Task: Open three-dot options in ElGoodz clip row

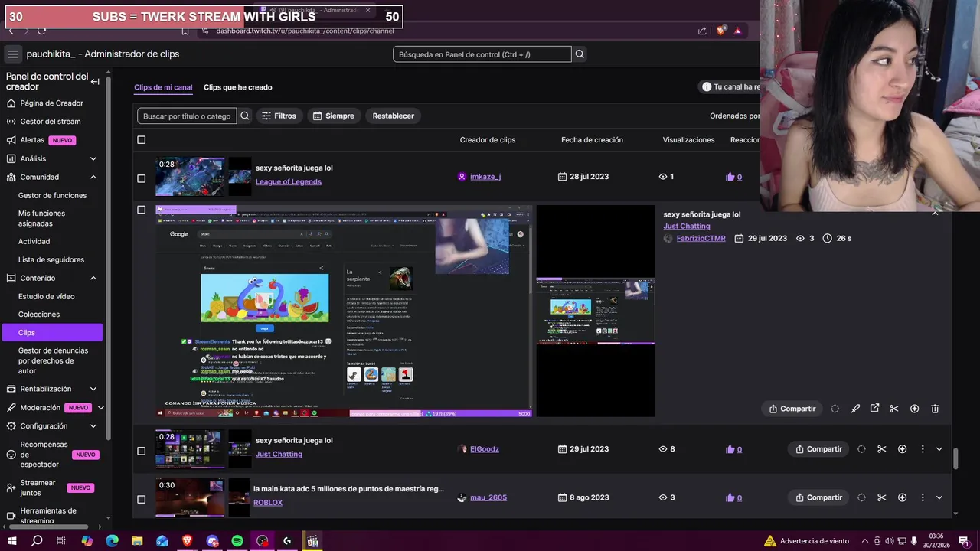Action: click(x=923, y=449)
